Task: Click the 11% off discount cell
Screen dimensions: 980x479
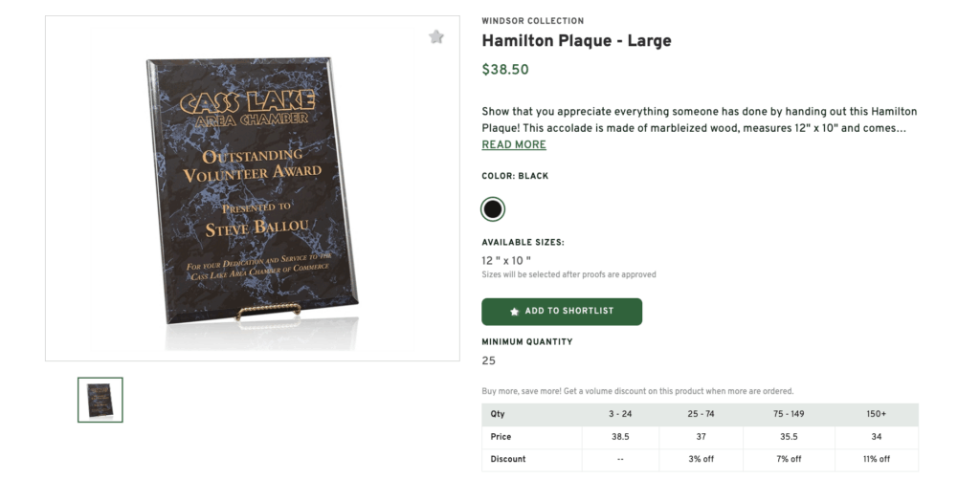Action: tap(877, 459)
